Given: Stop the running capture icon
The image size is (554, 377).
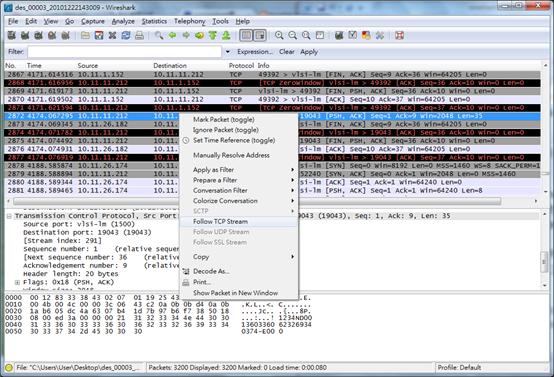Looking at the screenshot, I should tap(52, 35).
